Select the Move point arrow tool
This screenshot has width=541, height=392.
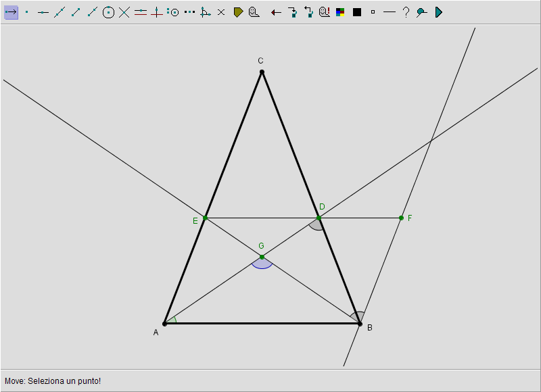(x=11, y=12)
